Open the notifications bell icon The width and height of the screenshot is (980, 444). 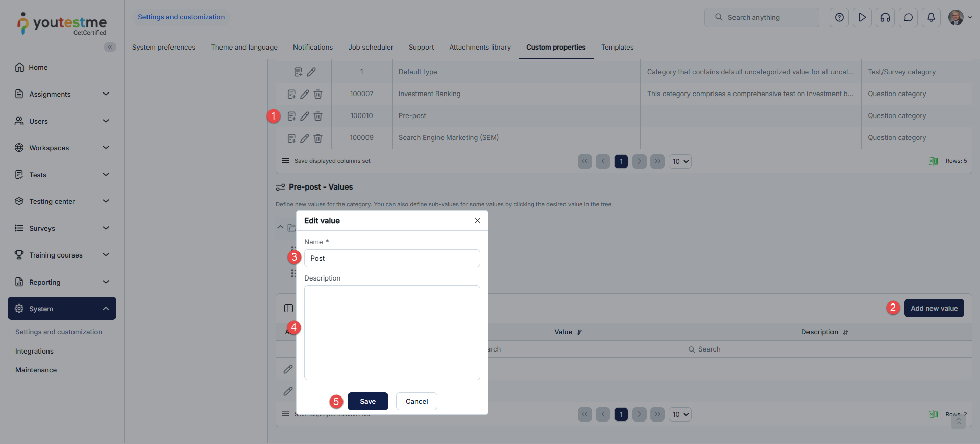coord(931,17)
